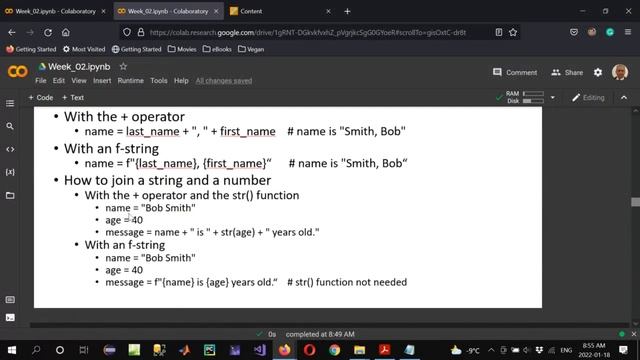Show hidden system tray icons
This screenshot has height=360, width=640.
(491, 350)
